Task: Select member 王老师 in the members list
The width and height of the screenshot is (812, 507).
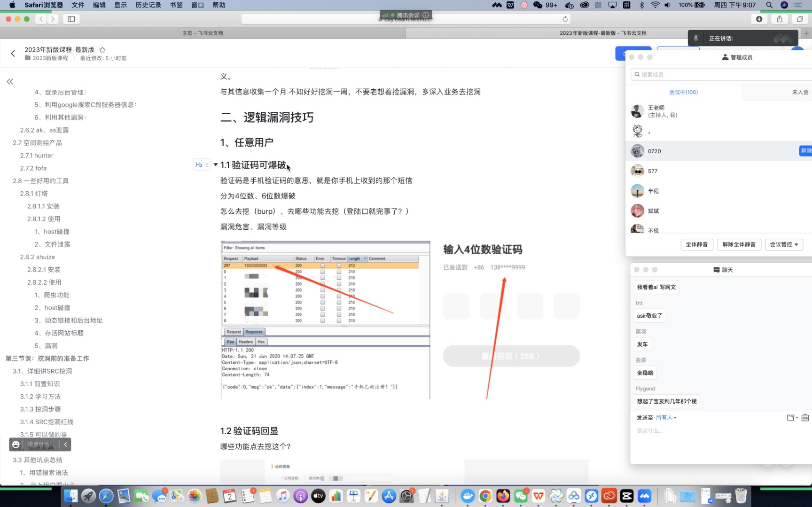Action: click(x=718, y=111)
